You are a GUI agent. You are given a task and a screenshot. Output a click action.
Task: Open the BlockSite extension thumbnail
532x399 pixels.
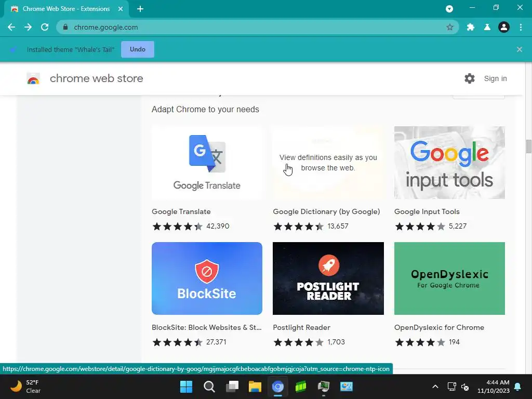point(207,278)
